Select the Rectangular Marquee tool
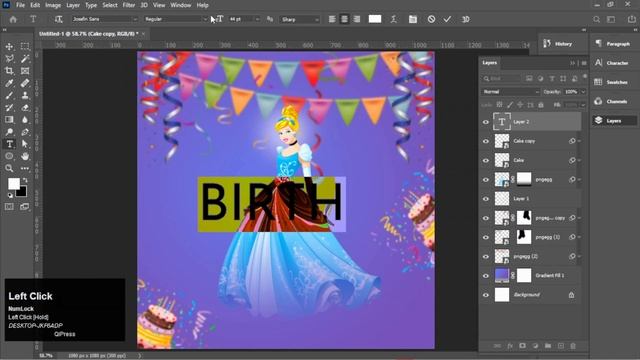Image resolution: width=640 pixels, height=360 pixels. click(25, 47)
